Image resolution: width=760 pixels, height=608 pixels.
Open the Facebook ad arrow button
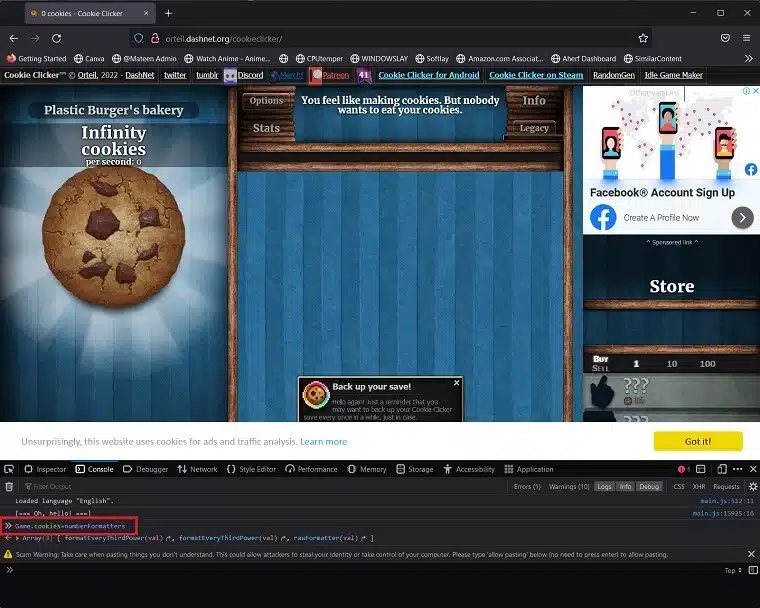click(x=742, y=218)
